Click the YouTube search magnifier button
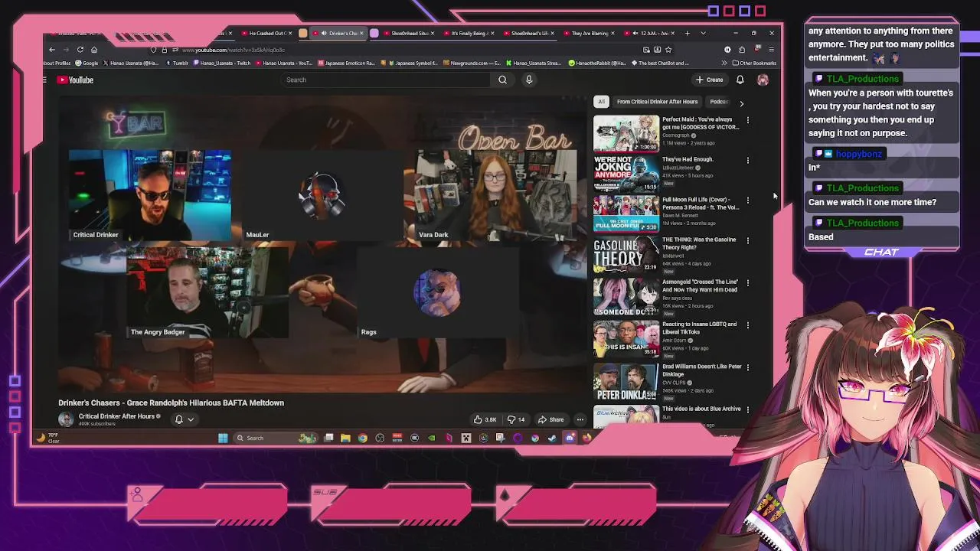Screen dimensions: 980x551 click(x=502, y=80)
